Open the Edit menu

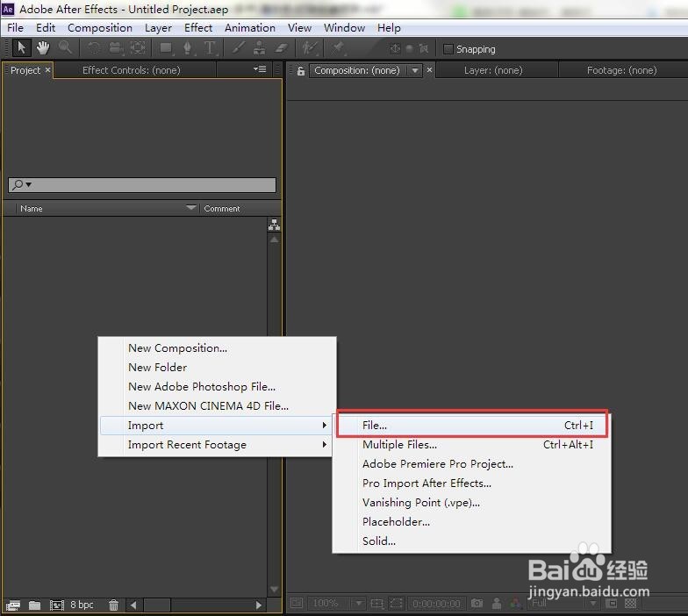[46, 28]
